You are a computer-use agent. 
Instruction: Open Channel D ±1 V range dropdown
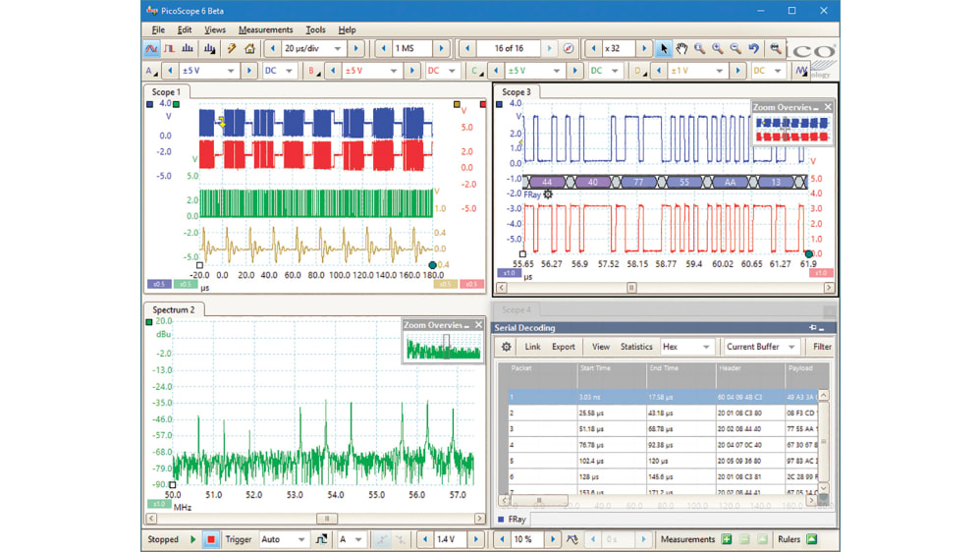[720, 71]
